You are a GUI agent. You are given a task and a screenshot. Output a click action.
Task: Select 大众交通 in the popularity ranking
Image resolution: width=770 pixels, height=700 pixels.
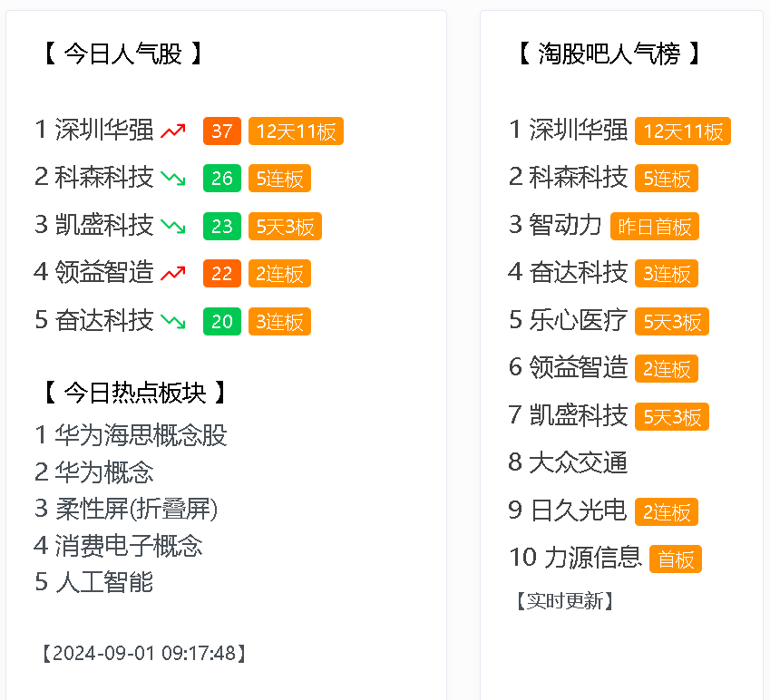[568, 462]
